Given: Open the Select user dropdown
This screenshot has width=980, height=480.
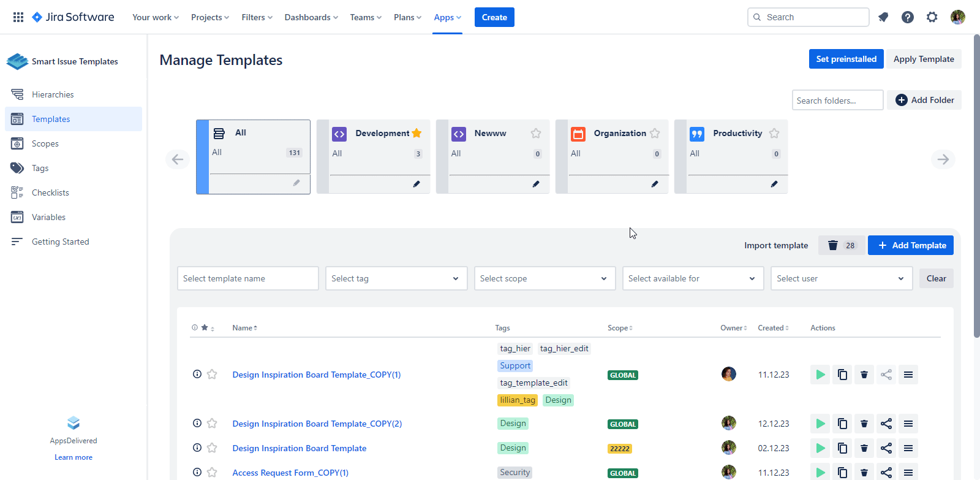Looking at the screenshot, I should 841,278.
